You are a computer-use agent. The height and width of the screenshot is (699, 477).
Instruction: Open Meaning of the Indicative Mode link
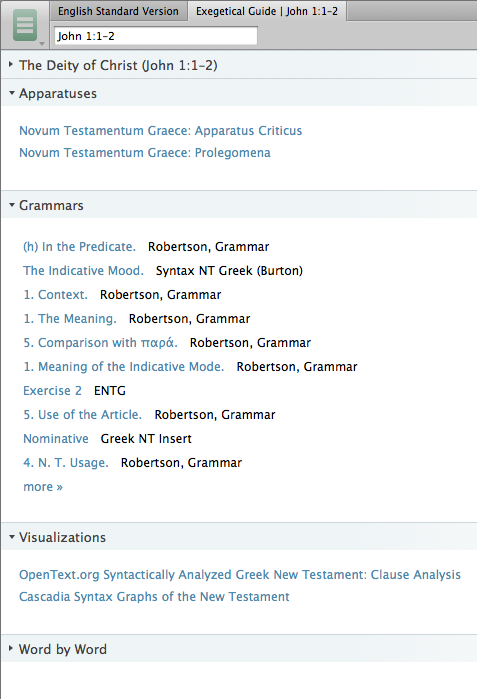click(x=123, y=367)
